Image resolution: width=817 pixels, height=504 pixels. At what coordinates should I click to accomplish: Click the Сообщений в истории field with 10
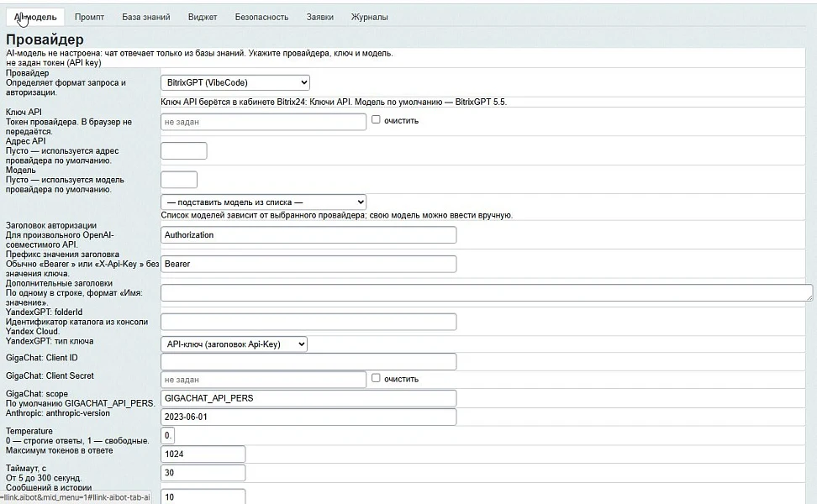pyautogui.click(x=203, y=496)
